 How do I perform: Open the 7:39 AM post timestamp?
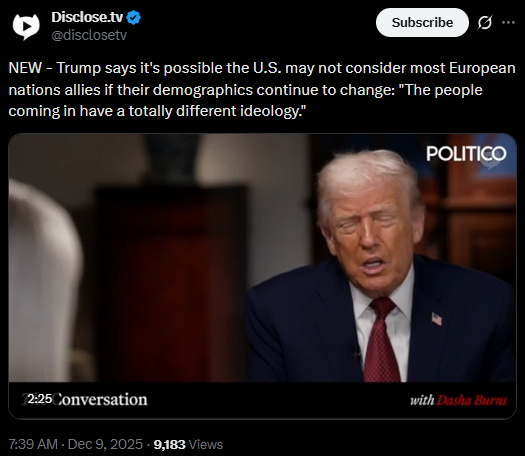pos(33,444)
